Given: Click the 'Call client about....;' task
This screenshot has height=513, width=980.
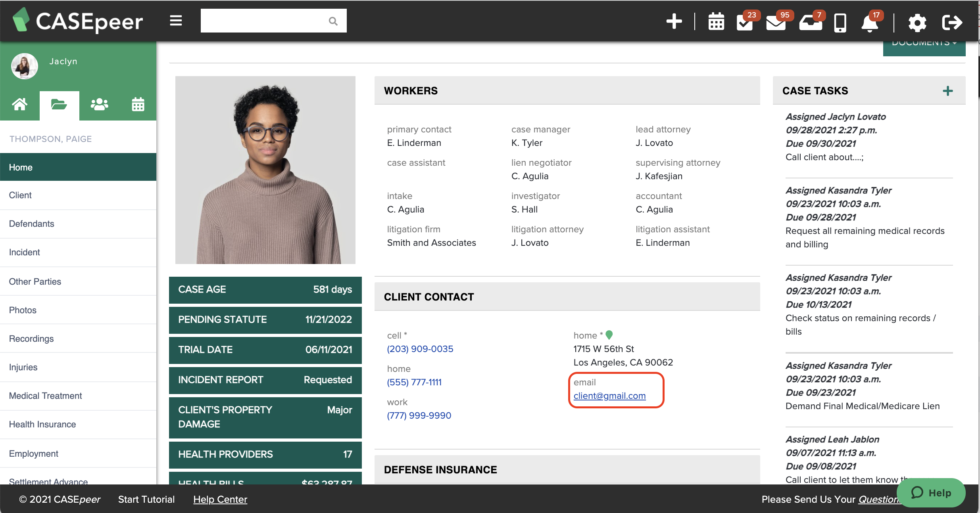Looking at the screenshot, I should click(x=824, y=157).
